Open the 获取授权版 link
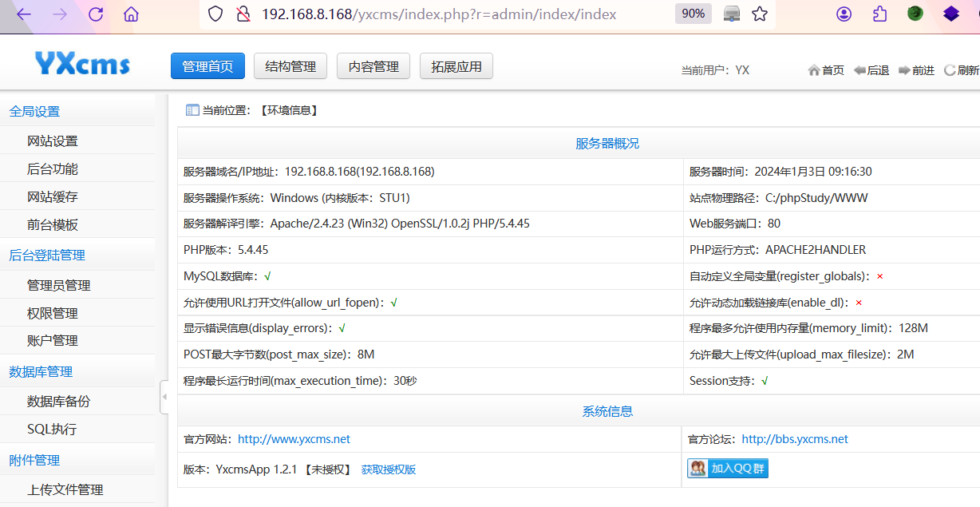 [389, 469]
